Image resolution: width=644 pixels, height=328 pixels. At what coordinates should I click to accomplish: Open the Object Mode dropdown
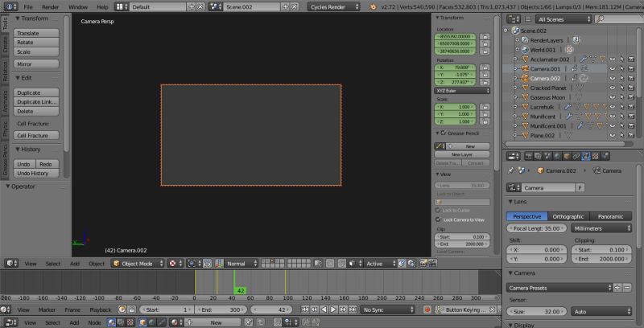point(138,264)
